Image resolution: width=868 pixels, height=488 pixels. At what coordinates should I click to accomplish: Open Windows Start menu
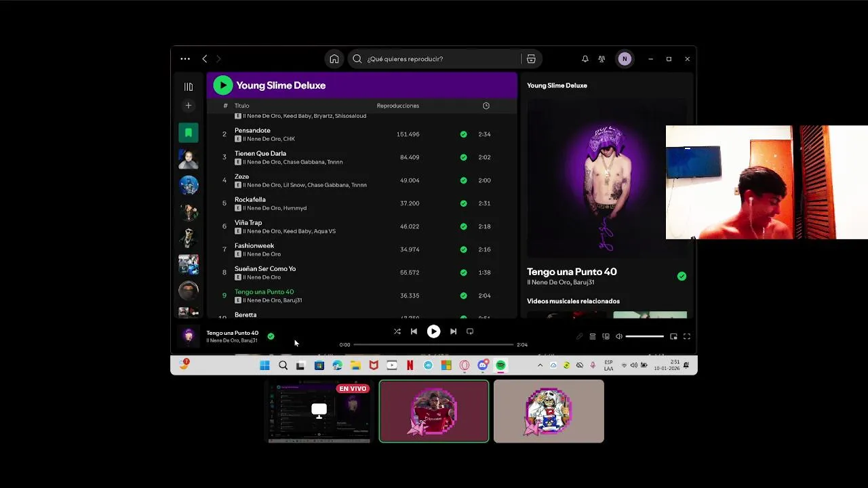(x=264, y=365)
